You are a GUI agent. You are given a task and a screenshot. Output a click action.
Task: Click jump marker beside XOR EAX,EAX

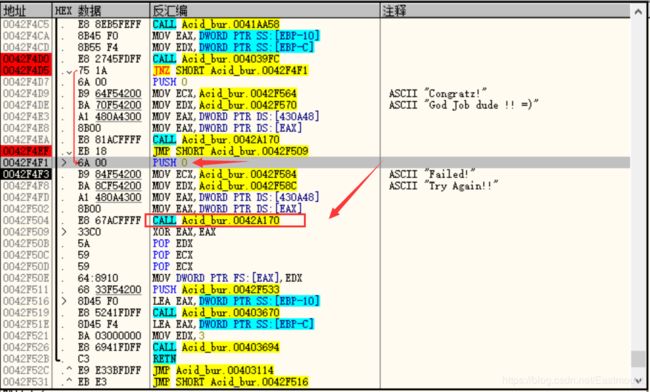(x=64, y=232)
